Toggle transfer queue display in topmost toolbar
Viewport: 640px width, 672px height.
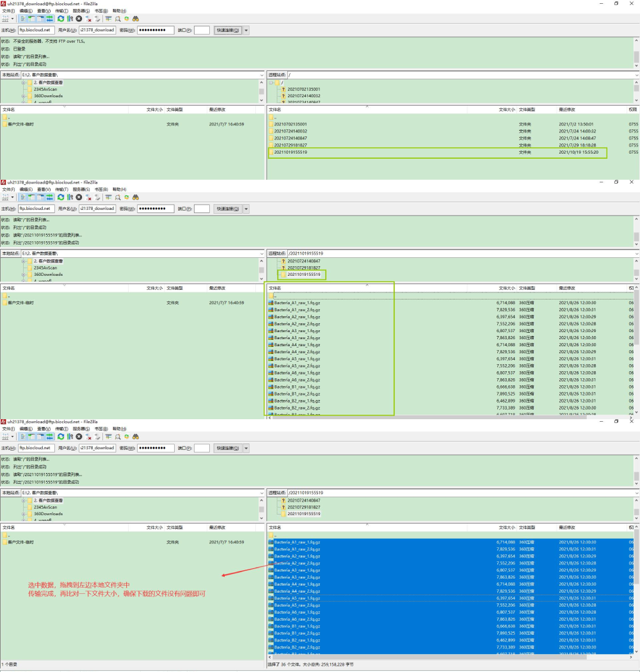[x=49, y=19]
